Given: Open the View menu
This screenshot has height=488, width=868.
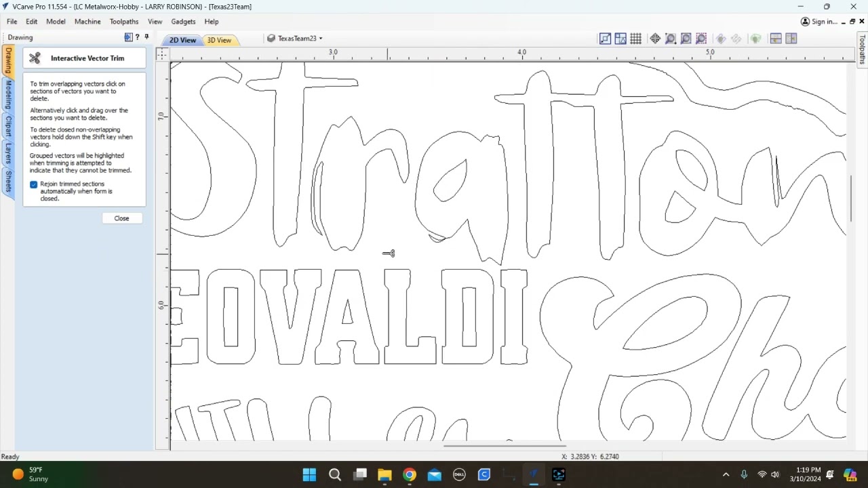Looking at the screenshot, I should tap(155, 22).
